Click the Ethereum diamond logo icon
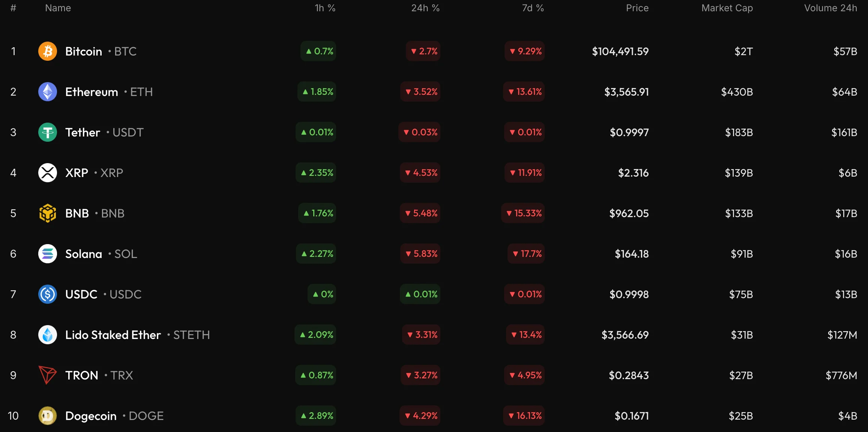The image size is (868, 432). pos(48,92)
